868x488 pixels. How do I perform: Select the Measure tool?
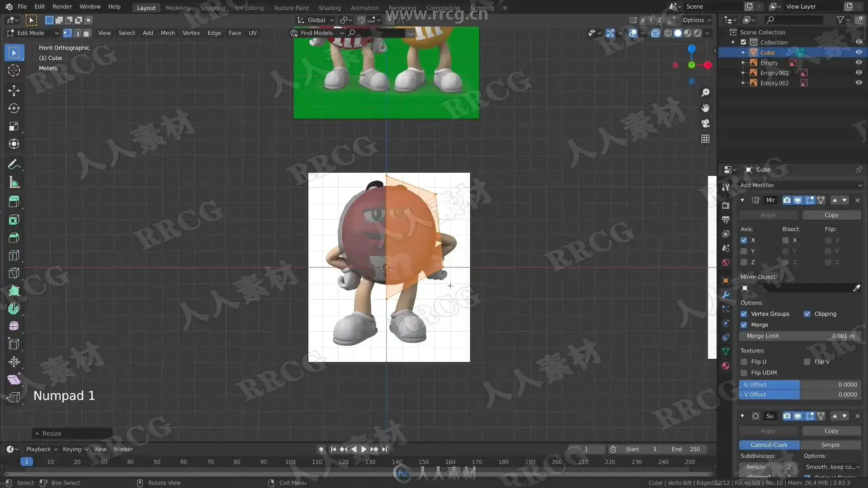coord(14,183)
